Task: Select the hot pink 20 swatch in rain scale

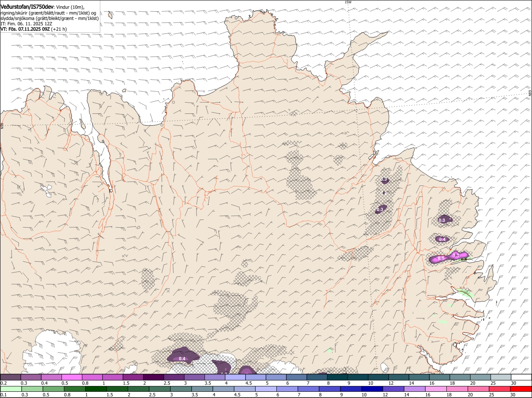Action: [x=479, y=389]
